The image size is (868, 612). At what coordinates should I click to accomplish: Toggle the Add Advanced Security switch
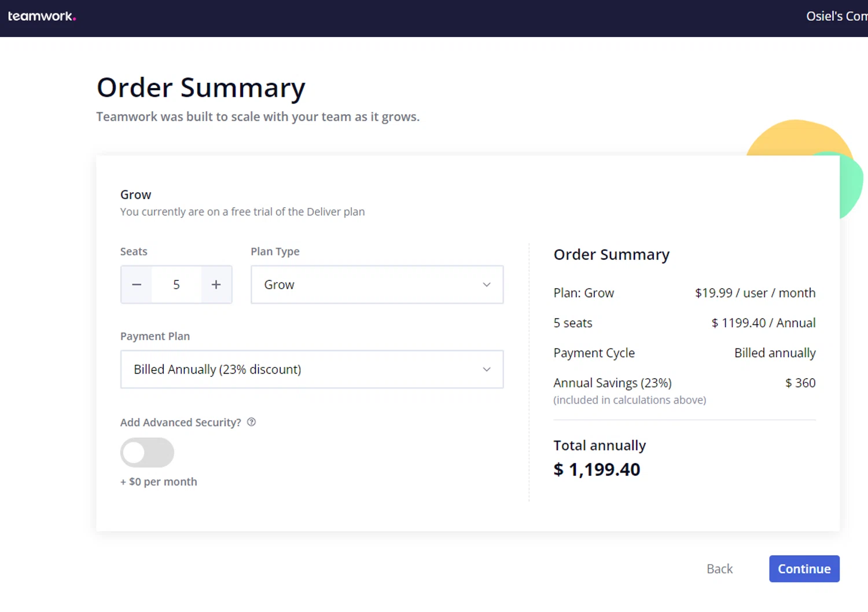pos(147,452)
